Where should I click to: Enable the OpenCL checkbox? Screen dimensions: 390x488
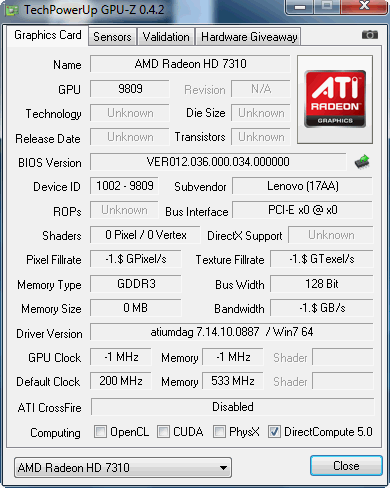tap(100, 431)
